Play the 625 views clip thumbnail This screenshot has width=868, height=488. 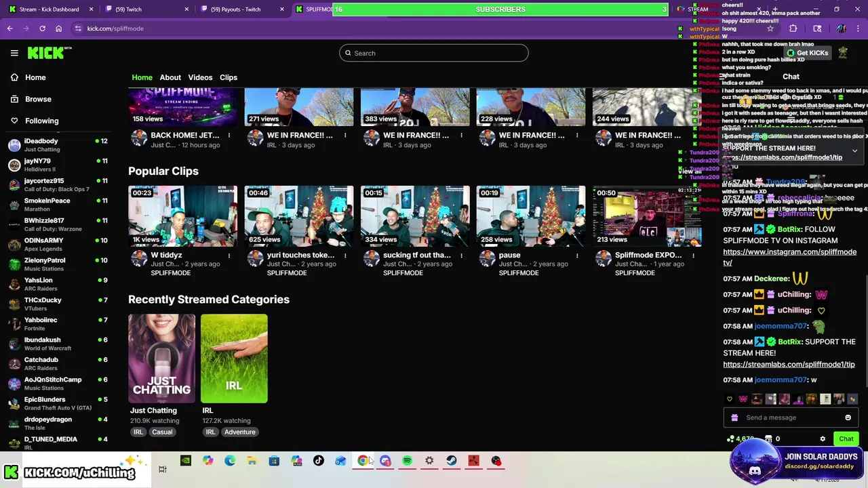click(299, 216)
